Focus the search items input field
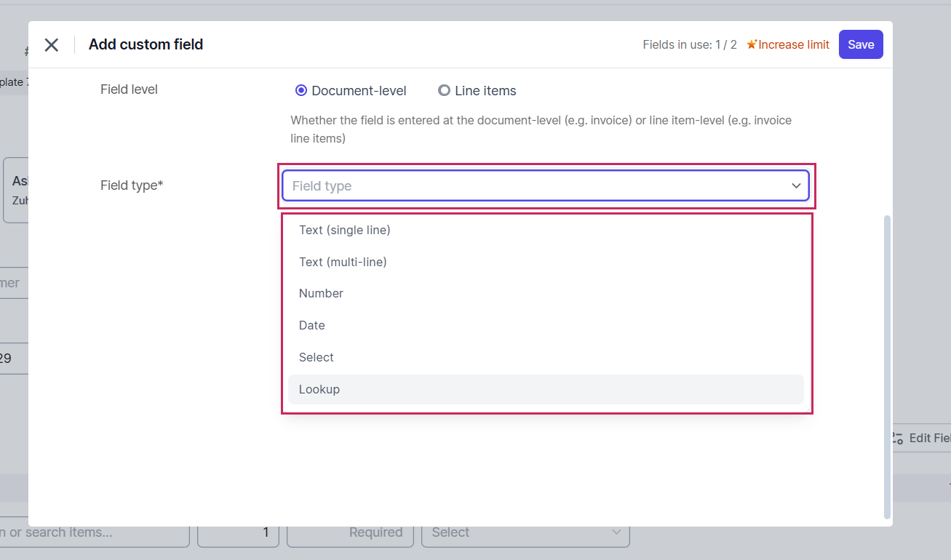 pyautogui.click(x=87, y=533)
